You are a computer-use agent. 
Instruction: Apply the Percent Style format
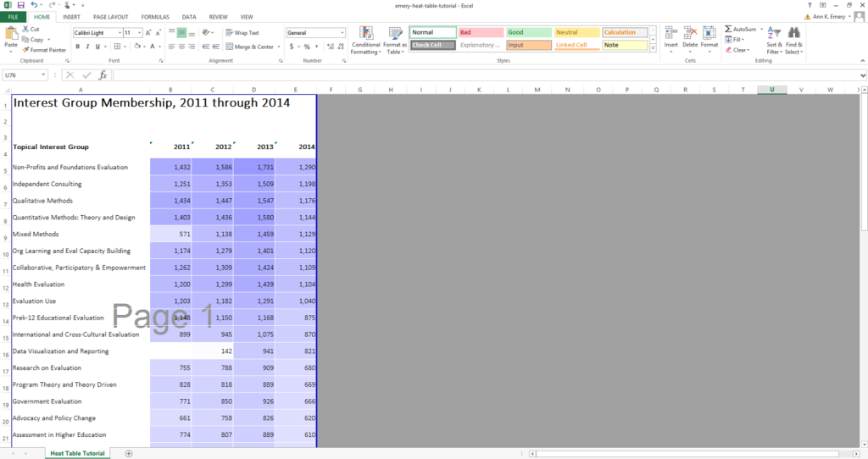tap(307, 47)
